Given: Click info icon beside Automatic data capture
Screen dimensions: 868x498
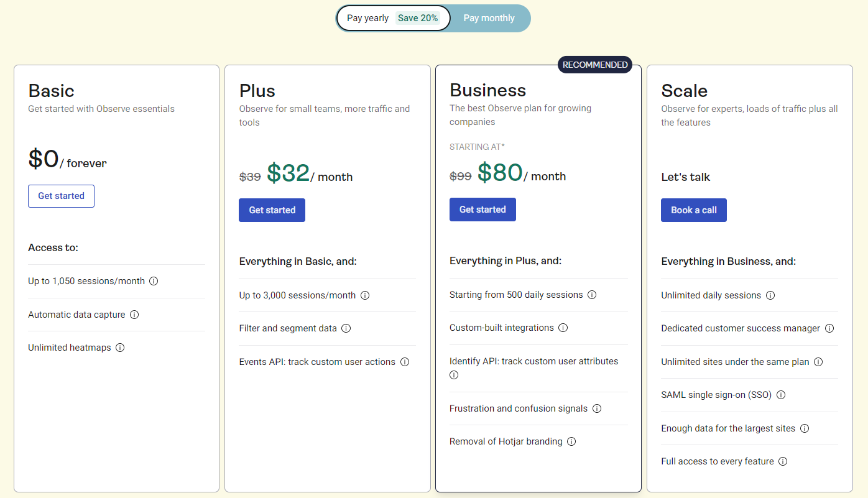Looking at the screenshot, I should (134, 315).
